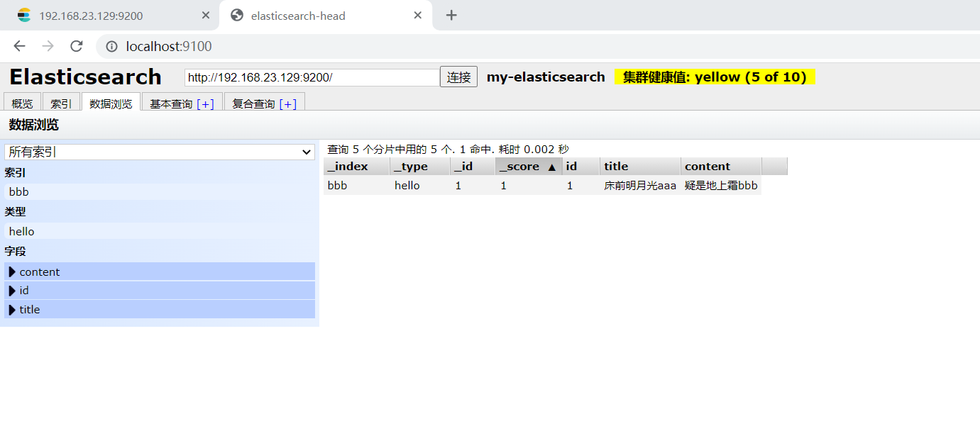Open the 基本查询 tab
This screenshot has height=431, width=980.
[x=171, y=103]
